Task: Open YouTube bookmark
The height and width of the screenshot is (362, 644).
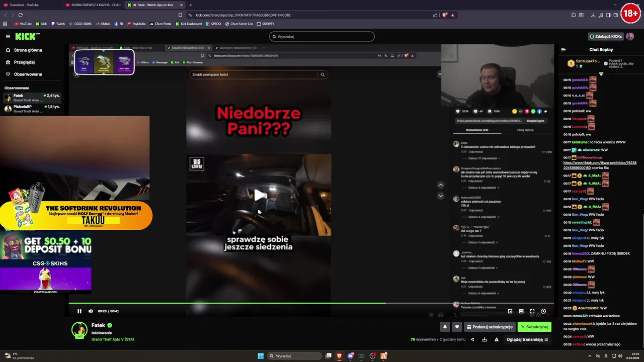Action: coord(23,24)
